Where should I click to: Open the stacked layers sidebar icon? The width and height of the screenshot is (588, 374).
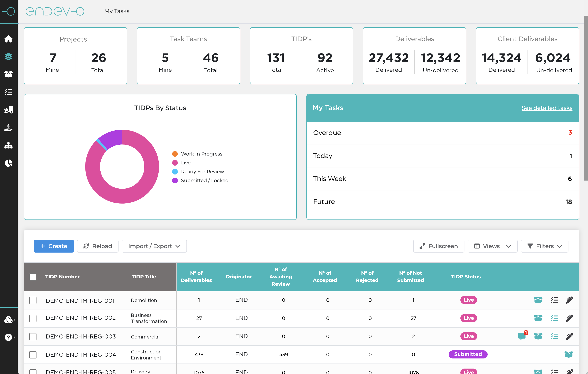[8, 56]
